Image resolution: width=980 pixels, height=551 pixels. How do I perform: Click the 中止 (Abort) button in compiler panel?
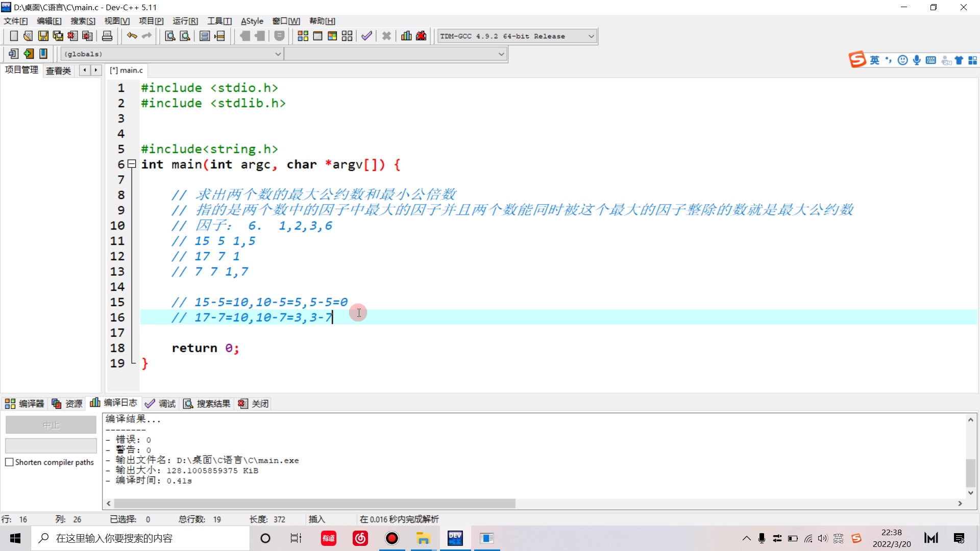(x=51, y=424)
